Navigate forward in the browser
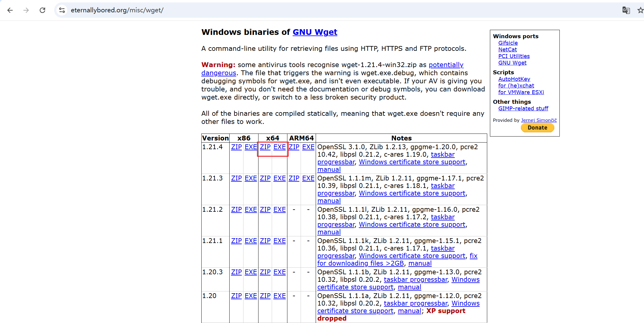Image resolution: width=644 pixels, height=323 pixels. (26, 10)
